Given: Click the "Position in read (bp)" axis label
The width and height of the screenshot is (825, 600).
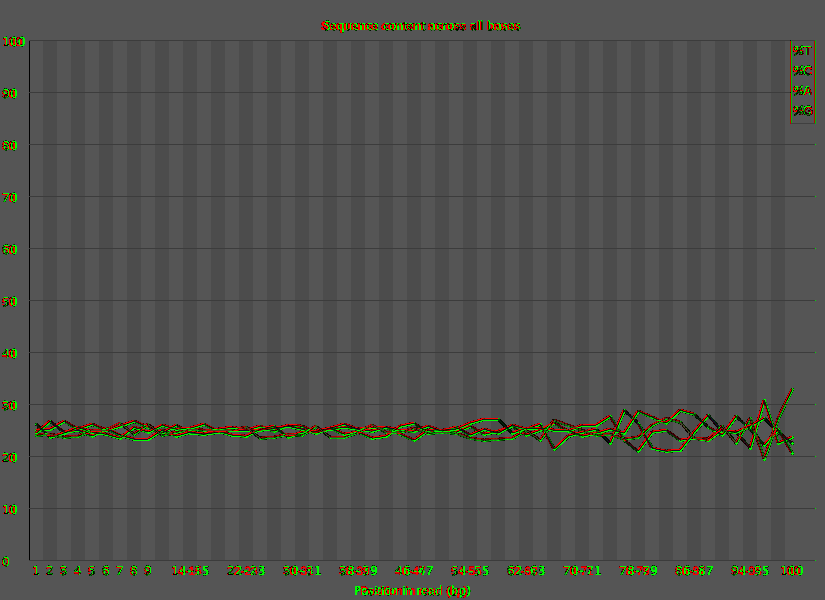Looking at the screenshot, I should tap(412, 591).
